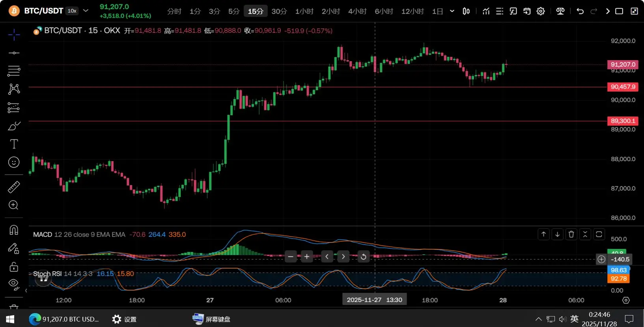Select the horizontal line drawing tool
This screenshot has width=644, height=327.
point(14,53)
